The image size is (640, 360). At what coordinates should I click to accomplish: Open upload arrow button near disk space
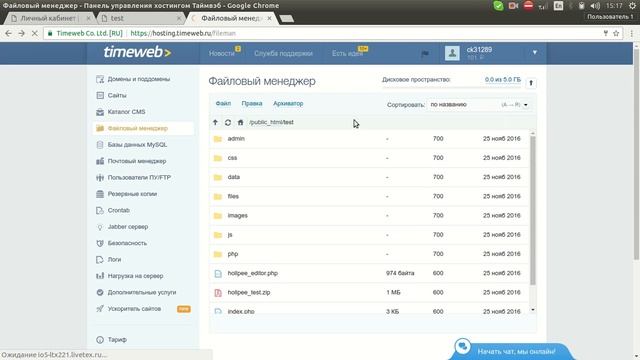(x=531, y=83)
